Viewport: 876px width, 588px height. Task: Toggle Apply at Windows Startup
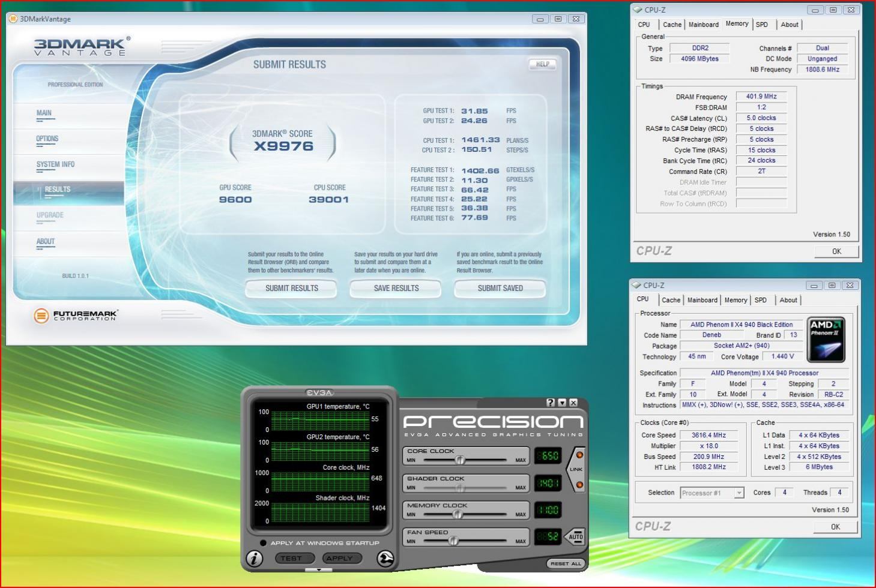[x=263, y=543]
